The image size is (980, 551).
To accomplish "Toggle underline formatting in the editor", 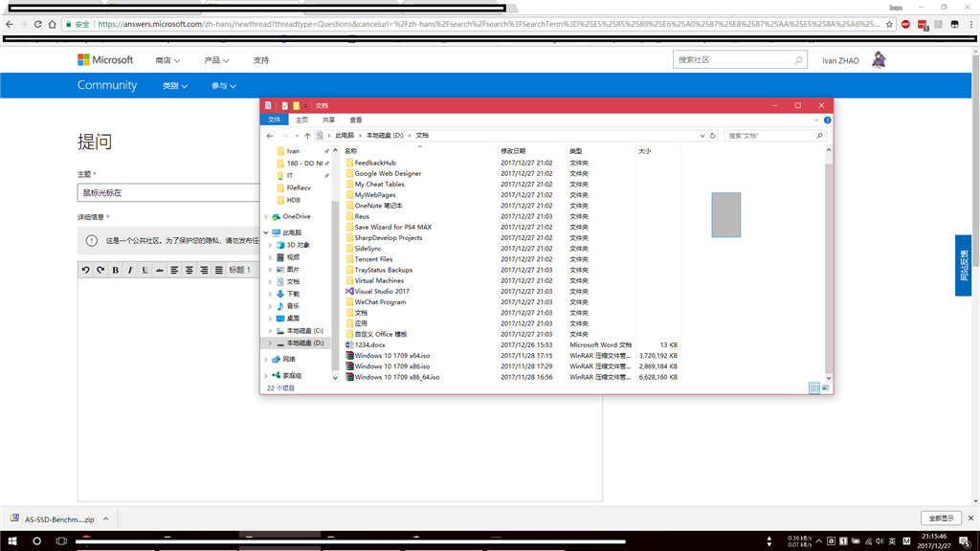I will (145, 270).
